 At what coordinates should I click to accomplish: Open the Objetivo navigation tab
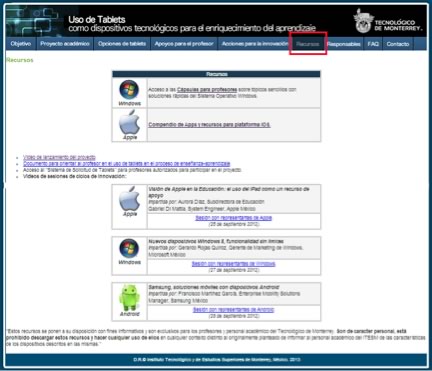click(x=21, y=44)
